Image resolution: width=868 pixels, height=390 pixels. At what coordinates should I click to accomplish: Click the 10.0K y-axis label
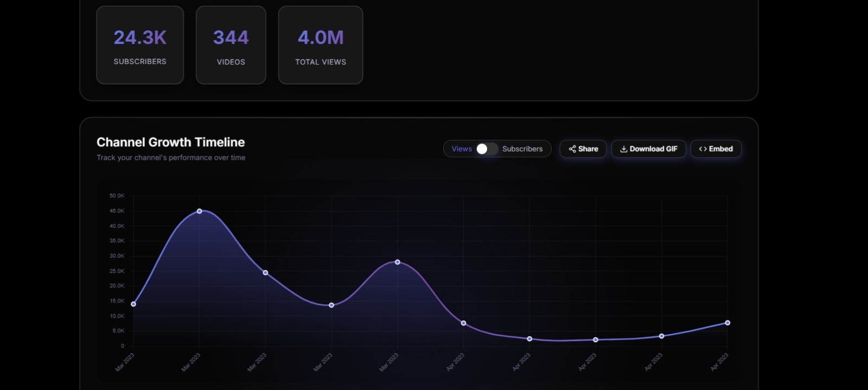(117, 316)
